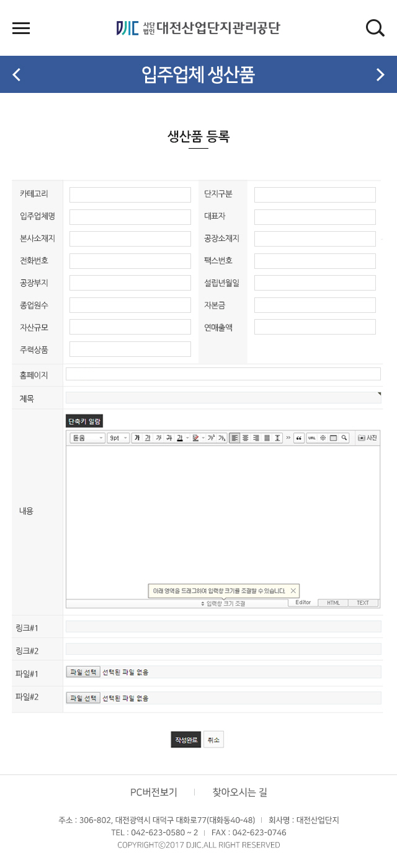Apply font color in editor toolbar
Viewport: 397px width, 868px height.
tap(179, 437)
